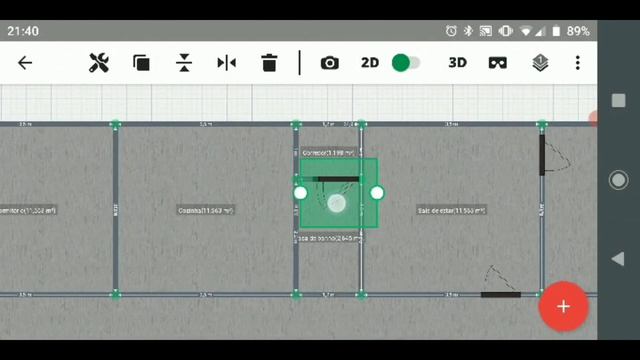Open the wrench and screwdriver tools

99,63
